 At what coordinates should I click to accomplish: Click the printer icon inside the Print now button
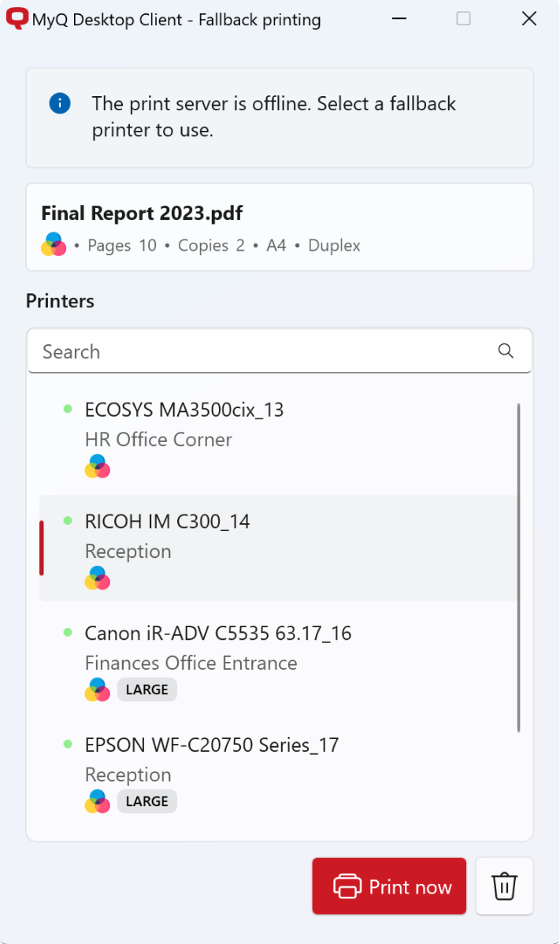348,886
